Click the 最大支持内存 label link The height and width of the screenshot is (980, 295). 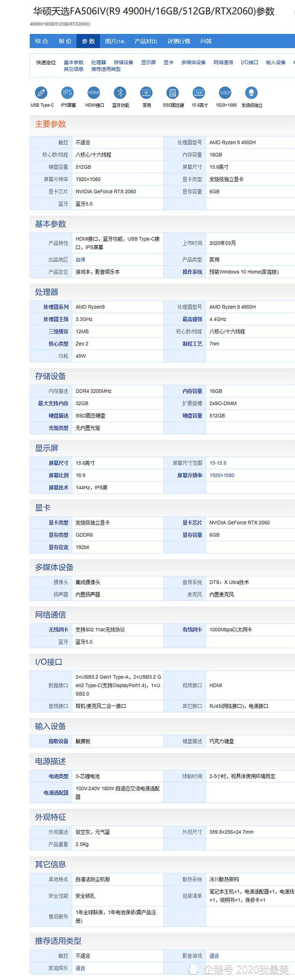coord(53,403)
